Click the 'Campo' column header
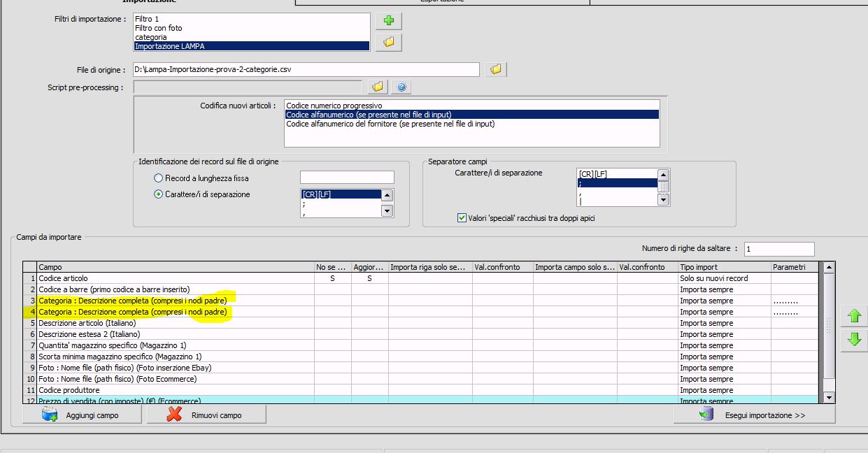 (x=176, y=267)
